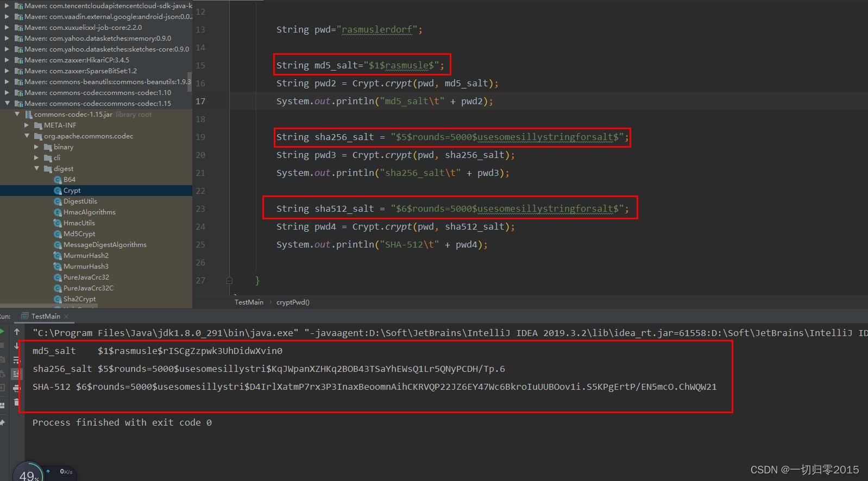Click the sha512_salt string declaration line
This screenshot has width=868, height=481.
[x=453, y=208]
